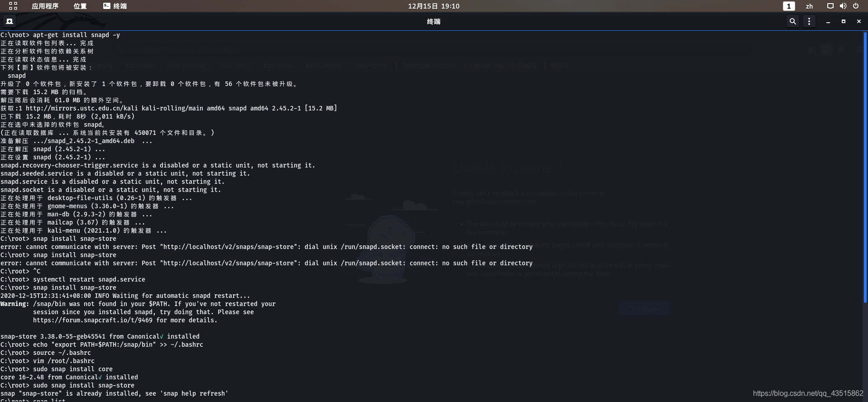Image resolution: width=868 pixels, height=402 pixels.
Task: Click 'systemctl restart snapd.service' command line
Action: pos(73,279)
